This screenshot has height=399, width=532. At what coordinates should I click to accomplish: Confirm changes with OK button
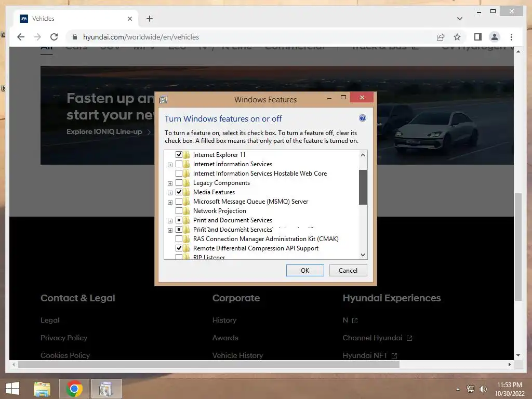tap(305, 270)
